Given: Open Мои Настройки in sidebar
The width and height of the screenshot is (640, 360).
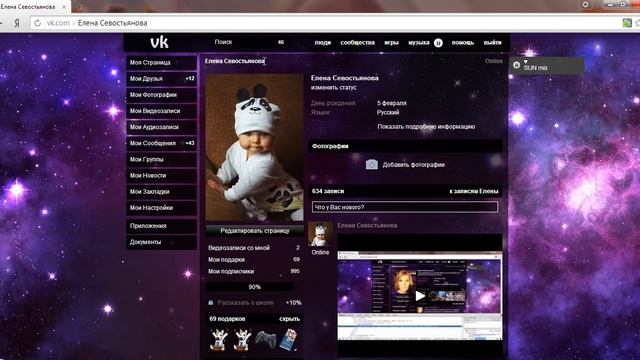Looking at the screenshot, I should 162,207.
